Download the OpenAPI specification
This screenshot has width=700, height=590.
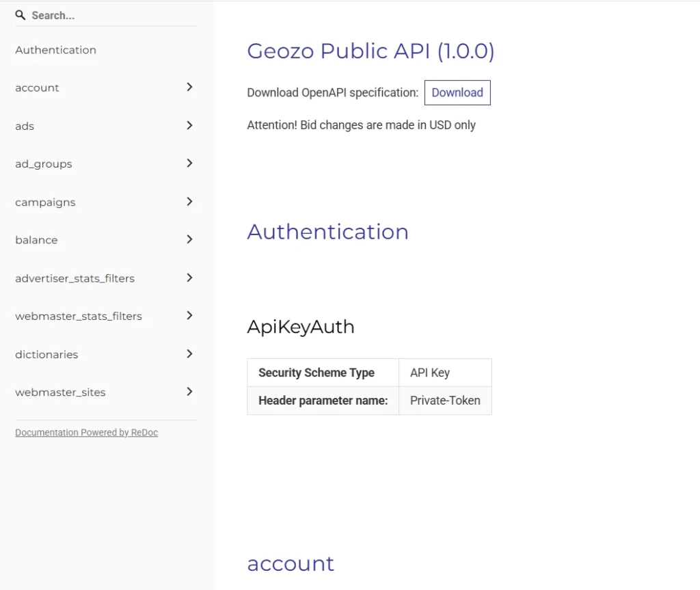(x=457, y=92)
